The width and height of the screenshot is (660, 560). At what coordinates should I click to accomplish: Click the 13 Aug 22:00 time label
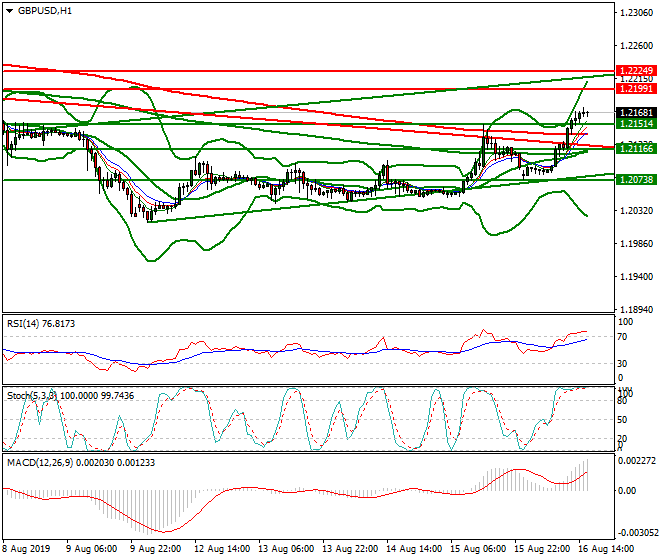coord(350,549)
